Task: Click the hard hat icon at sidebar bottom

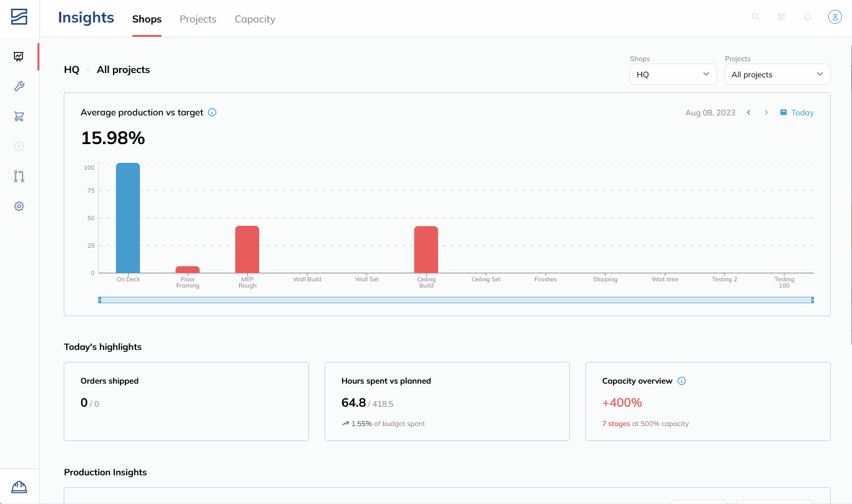Action: [19, 487]
